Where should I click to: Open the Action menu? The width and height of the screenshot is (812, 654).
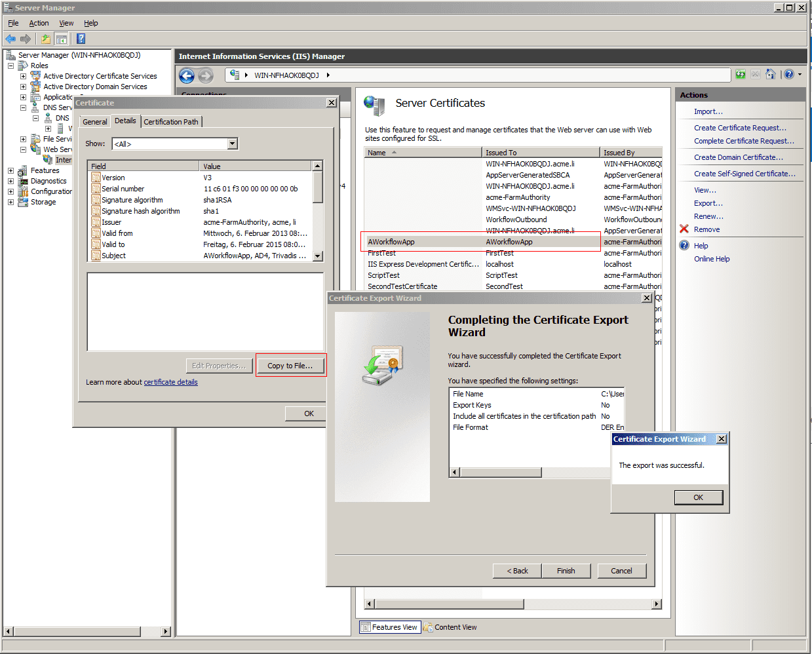tap(39, 23)
